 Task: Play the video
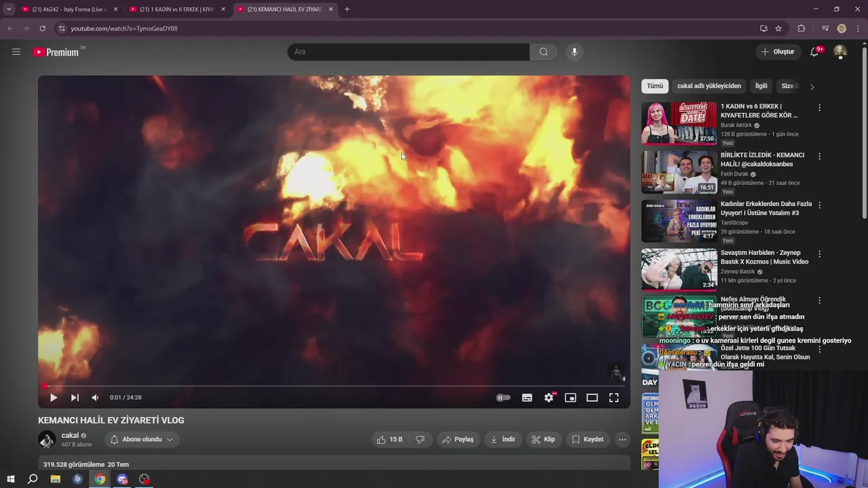tap(54, 398)
